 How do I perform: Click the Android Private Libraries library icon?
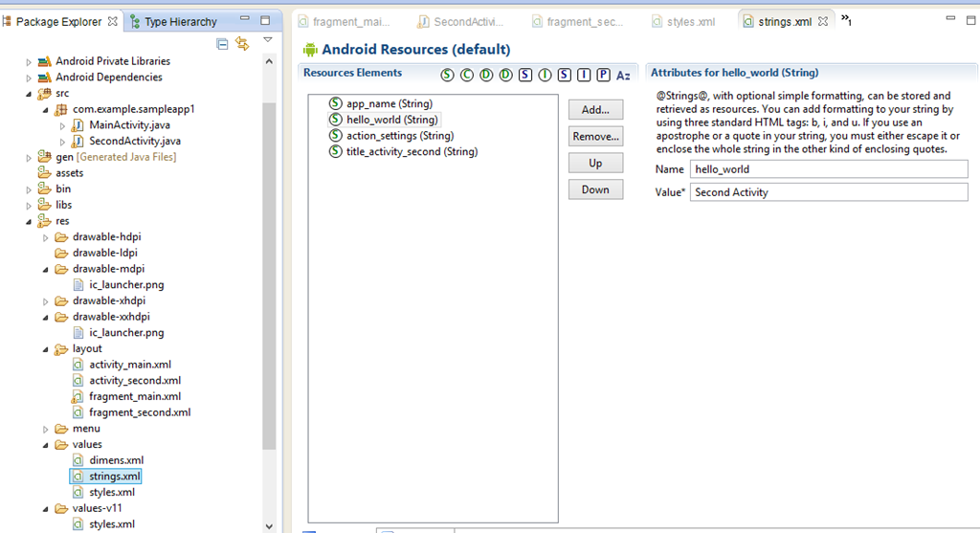44,61
